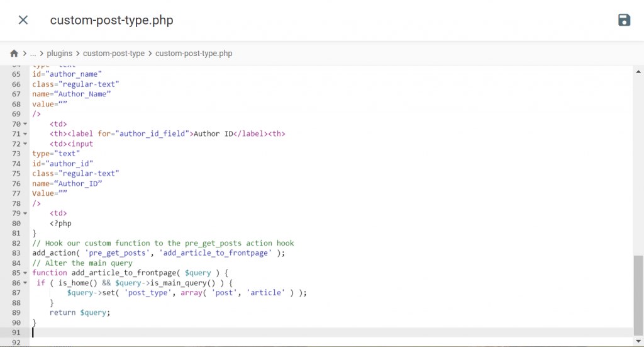Open the custom-post-type folder breadcrumb
This screenshot has width=644, height=347.
(x=114, y=54)
